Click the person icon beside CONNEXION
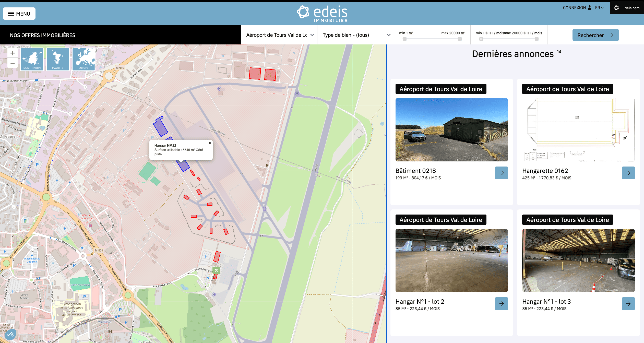 (x=589, y=8)
